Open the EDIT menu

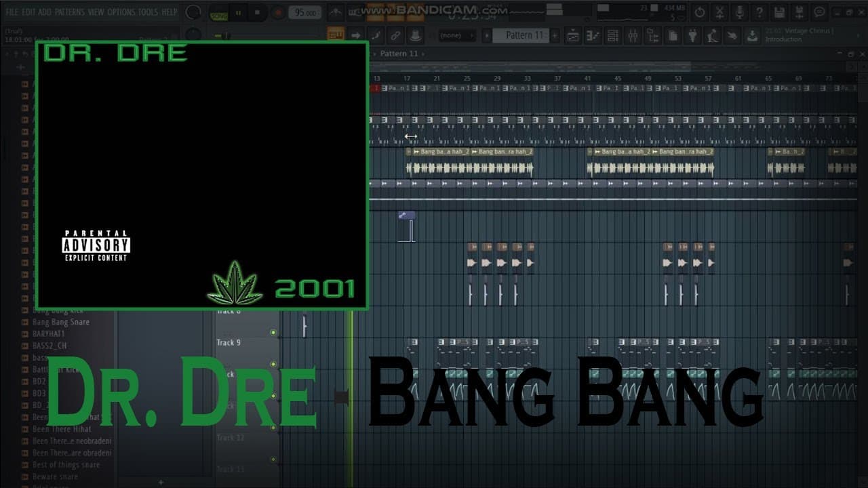(x=28, y=12)
